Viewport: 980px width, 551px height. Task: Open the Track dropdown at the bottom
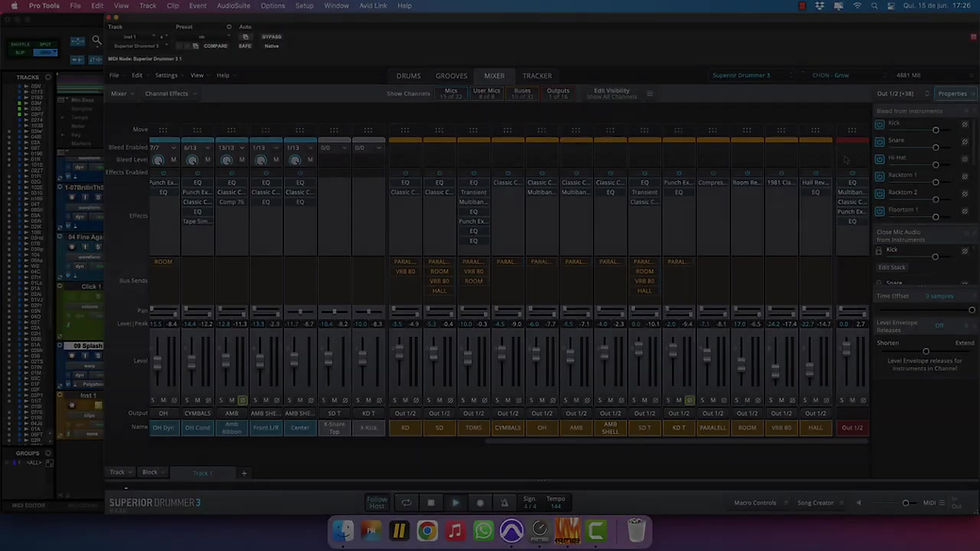click(120, 472)
